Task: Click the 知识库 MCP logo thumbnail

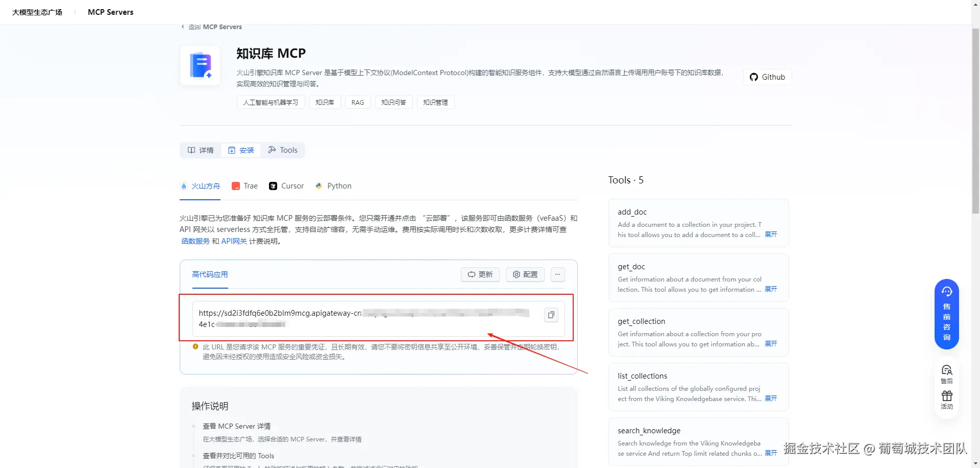Action: point(200,65)
